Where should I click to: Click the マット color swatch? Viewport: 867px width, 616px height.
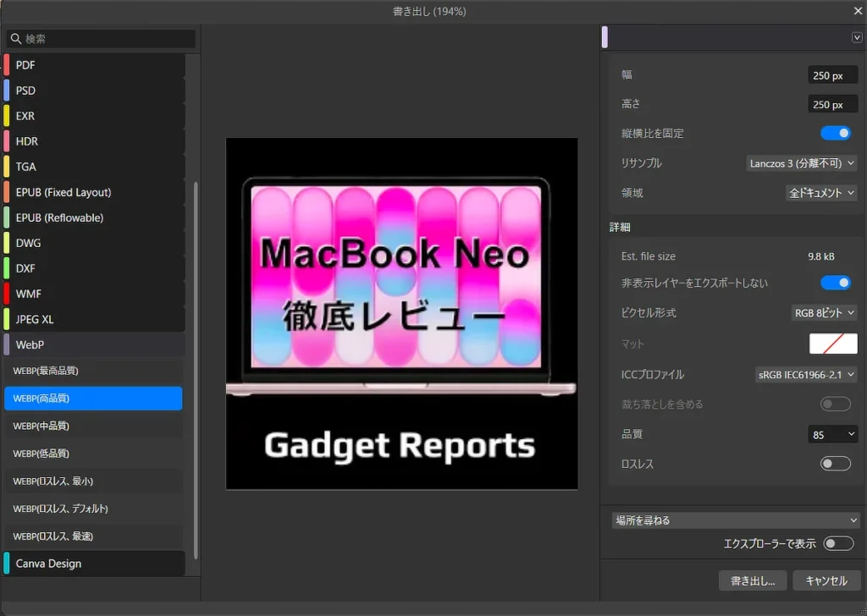(833, 344)
